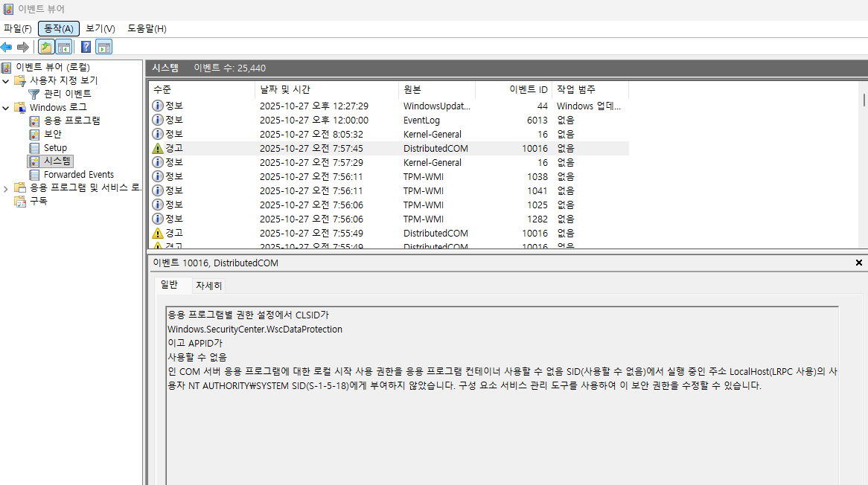Collapse 사용자 지정 보기 tree node
Viewport: 868px width, 485px height.
coord(6,81)
